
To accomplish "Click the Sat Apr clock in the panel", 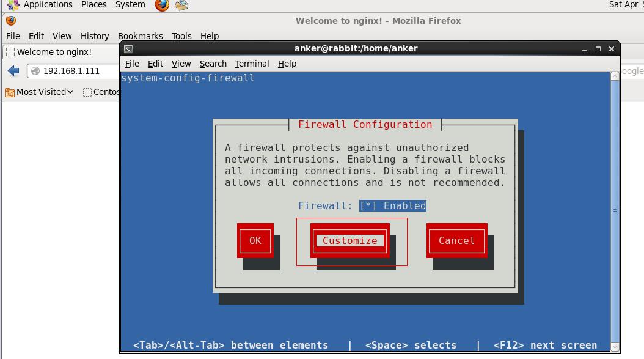I will [x=626, y=5].
